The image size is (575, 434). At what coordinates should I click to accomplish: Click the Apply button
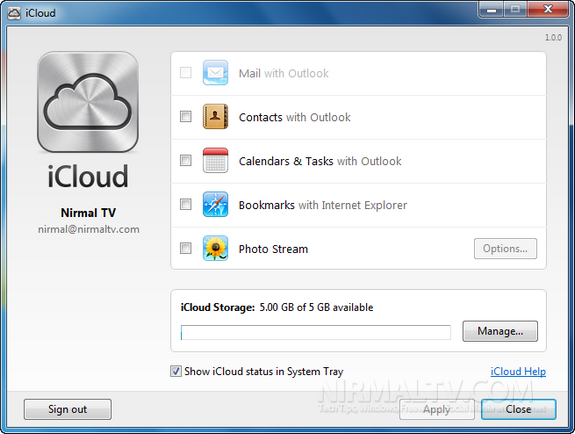point(437,409)
